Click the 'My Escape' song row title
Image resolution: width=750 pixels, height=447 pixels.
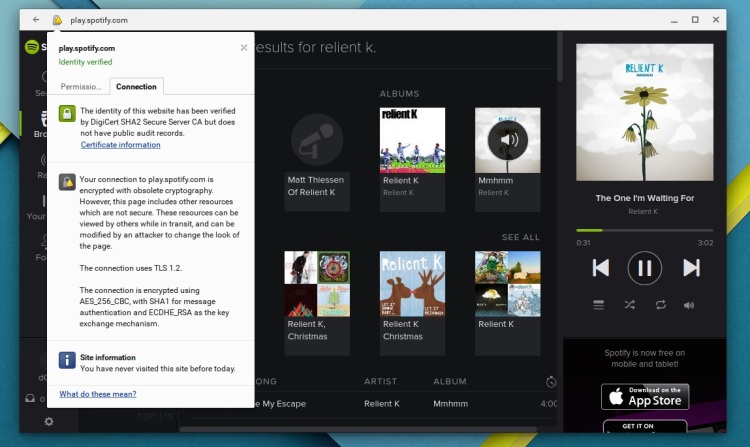[283, 403]
